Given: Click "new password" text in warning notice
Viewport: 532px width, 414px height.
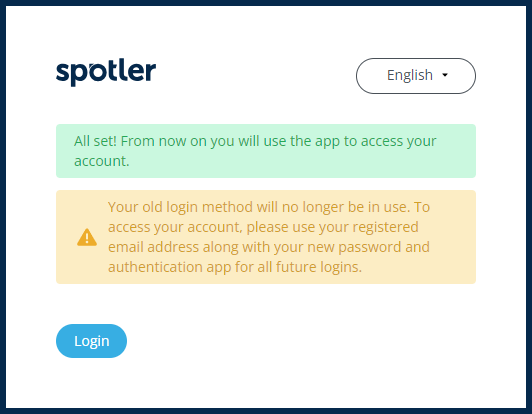Looking at the screenshot, I should [354, 247].
